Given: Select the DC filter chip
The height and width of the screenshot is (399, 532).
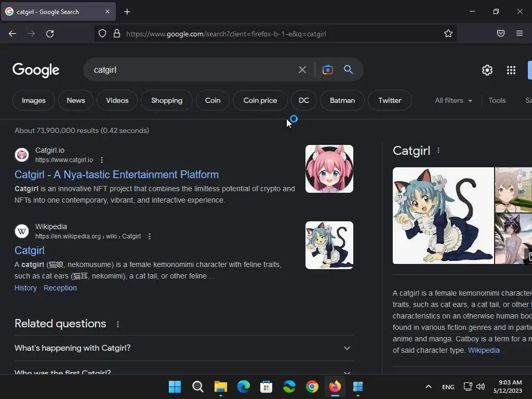Looking at the screenshot, I should click(x=303, y=100).
